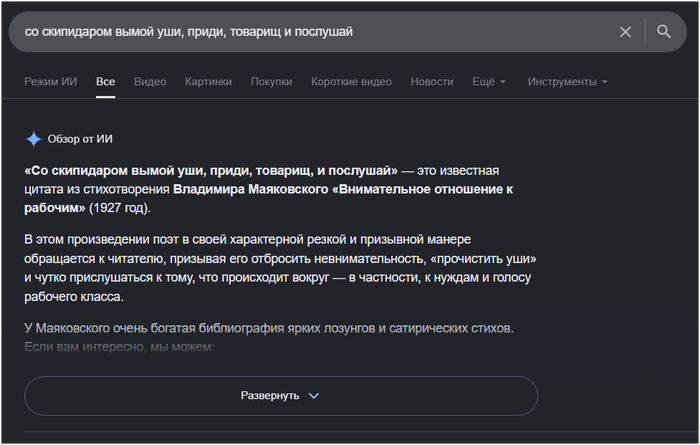Click inside the search query text field
700x445 pixels.
point(312,32)
